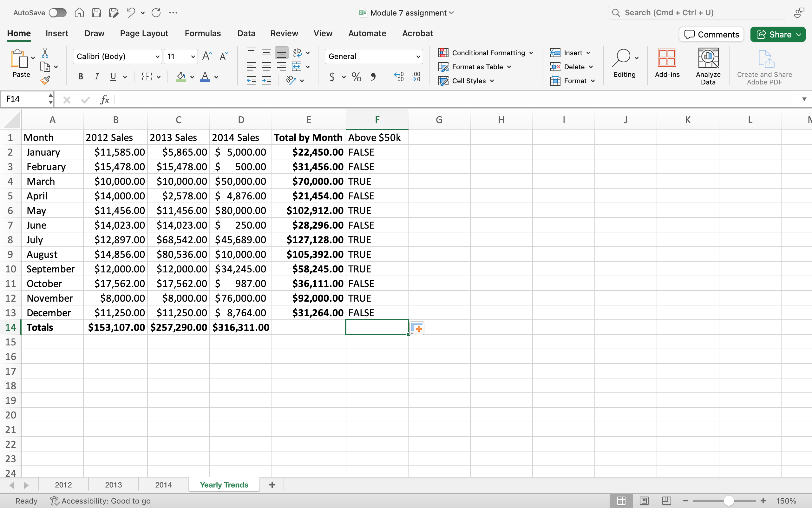Switch to the 2012 sheet tab

pyautogui.click(x=63, y=485)
